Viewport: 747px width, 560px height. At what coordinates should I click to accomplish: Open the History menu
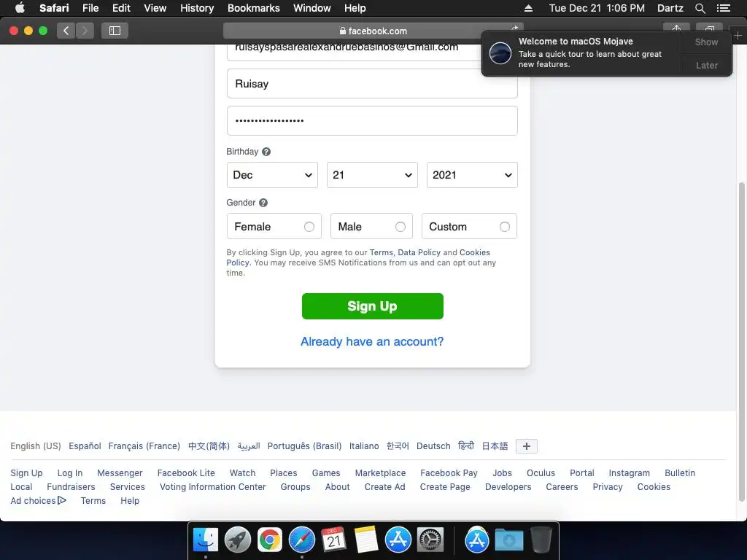click(x=197, y=8)
